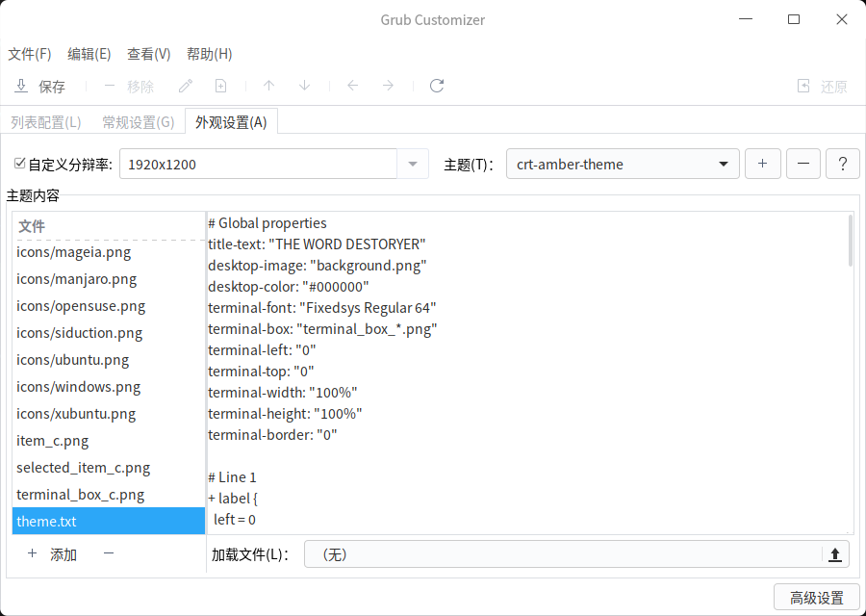The width and height of the screenshot is (866, 616).
Task: Click the right arrow toolbar icon
Action: pos(389,87)
